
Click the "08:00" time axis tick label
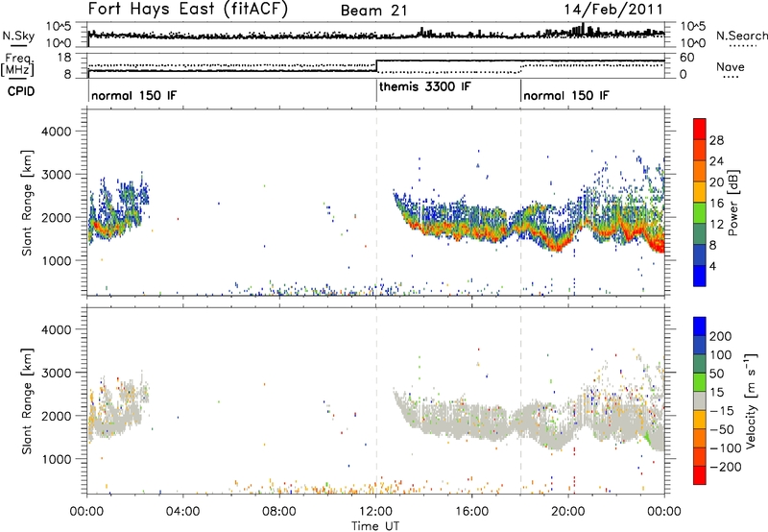tap(279, 512)
